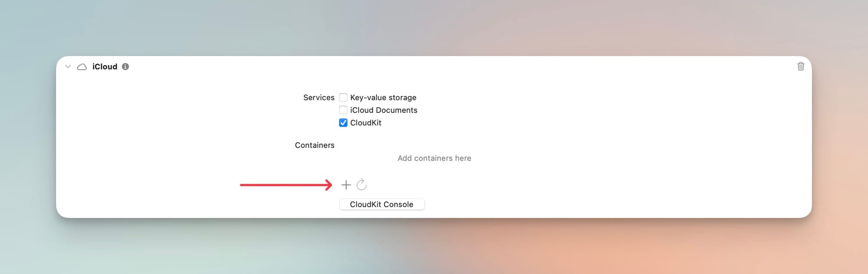Screen dimensions: 868x274
Task: Add a new container with plus icon
Action: (x=346, y=185)
